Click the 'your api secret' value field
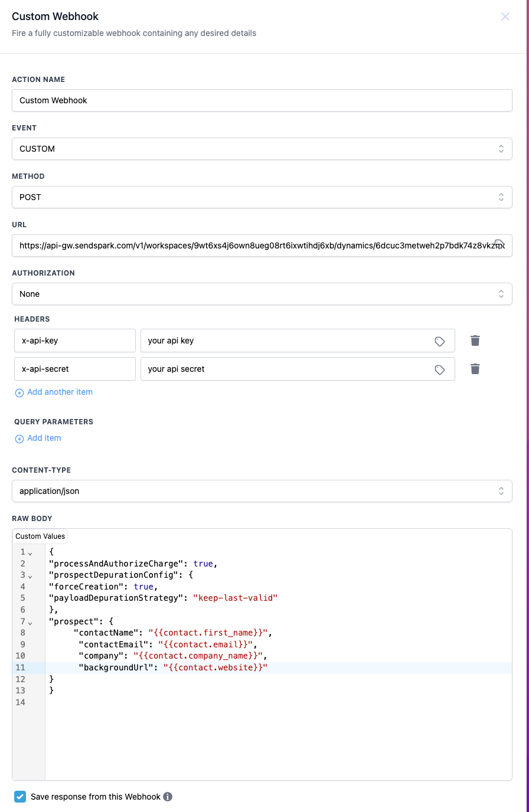The width and height of the screenshot is (529, 812). pos(298,369)
